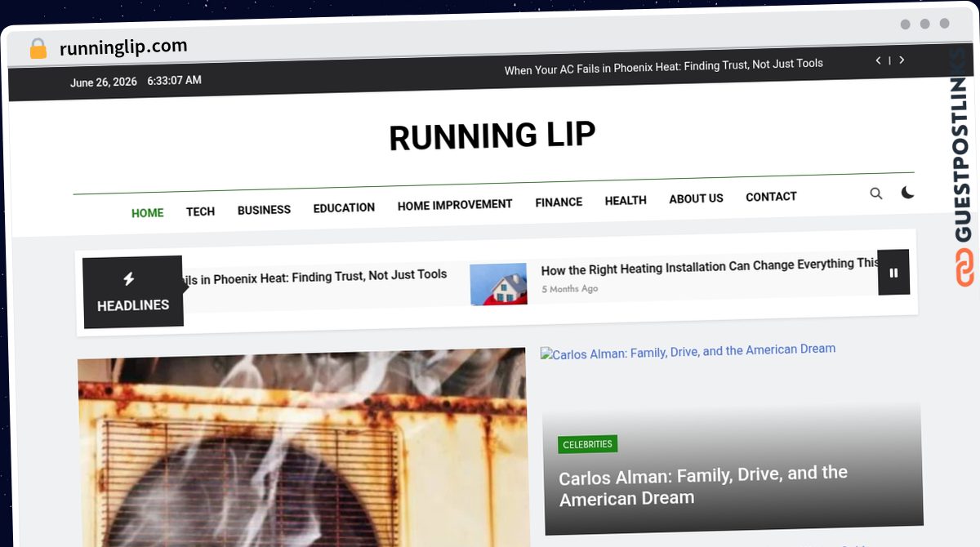Click the June 26, 2026 date text

[104, 82]
